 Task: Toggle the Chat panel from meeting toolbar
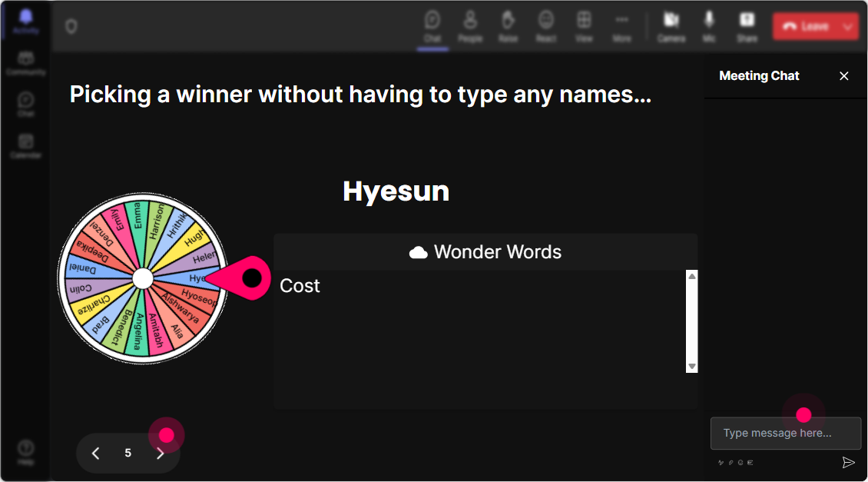[x=432, y=26]
